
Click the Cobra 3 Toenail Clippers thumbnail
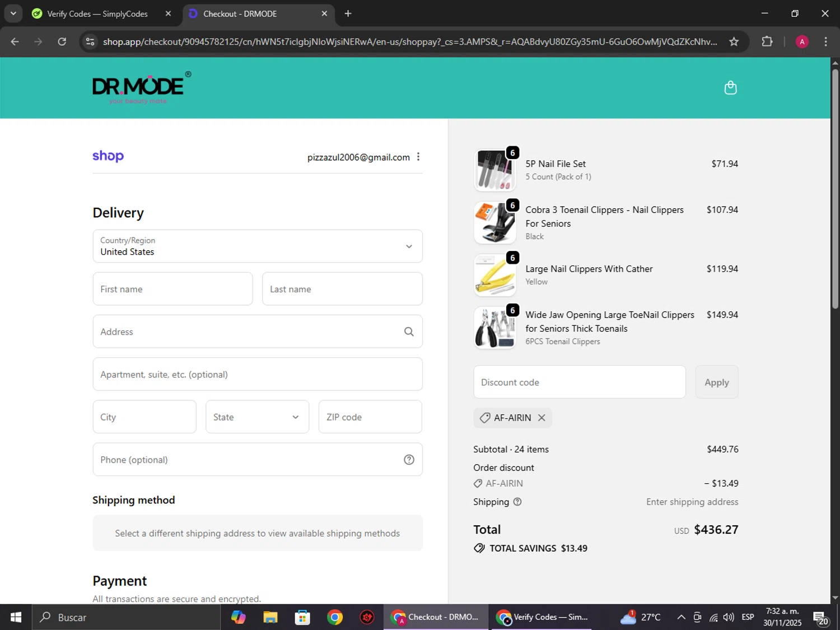point(495,223)
